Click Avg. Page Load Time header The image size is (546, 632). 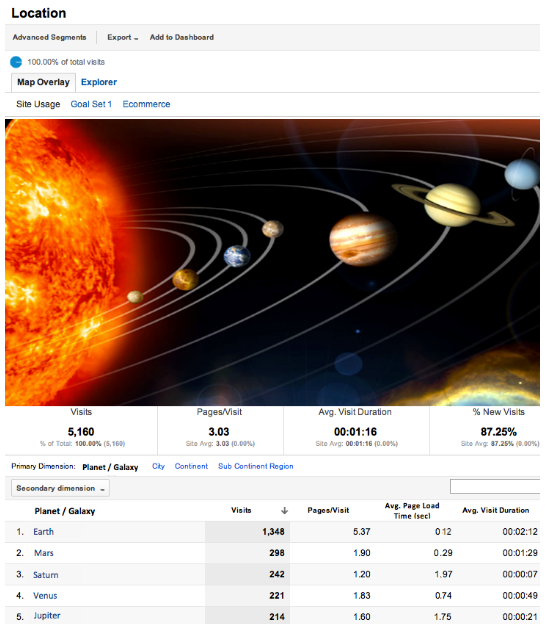point(412,511)
